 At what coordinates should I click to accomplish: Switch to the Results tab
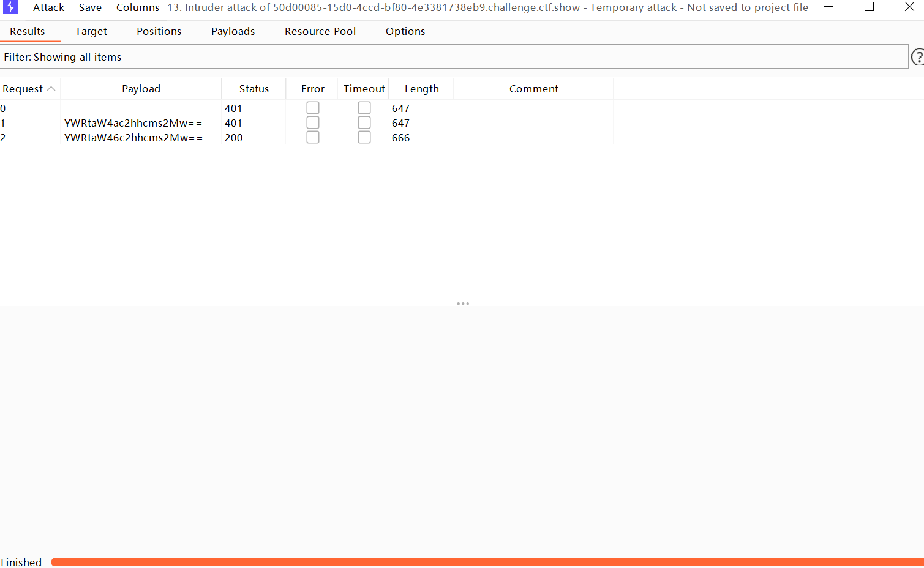pos(28,31)
